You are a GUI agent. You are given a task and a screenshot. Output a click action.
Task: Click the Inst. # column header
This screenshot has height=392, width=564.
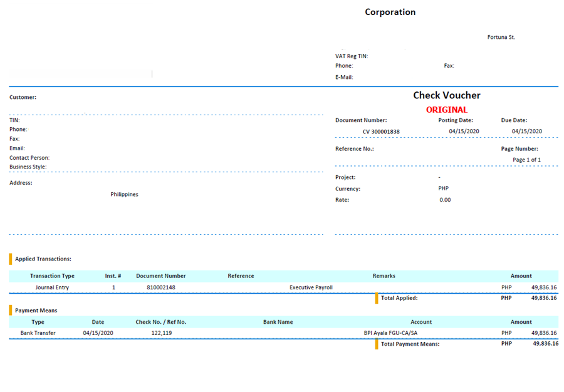[x=113, y=276]
